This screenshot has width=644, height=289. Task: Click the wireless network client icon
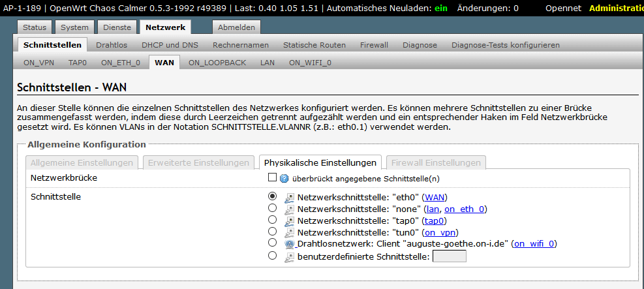[x=290, y=244]
